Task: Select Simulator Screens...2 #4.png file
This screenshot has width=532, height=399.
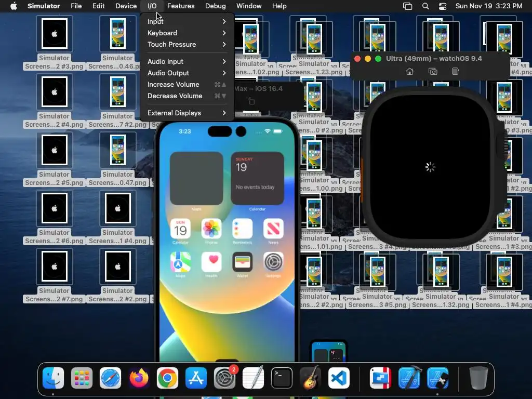Action: pos(54,101)
